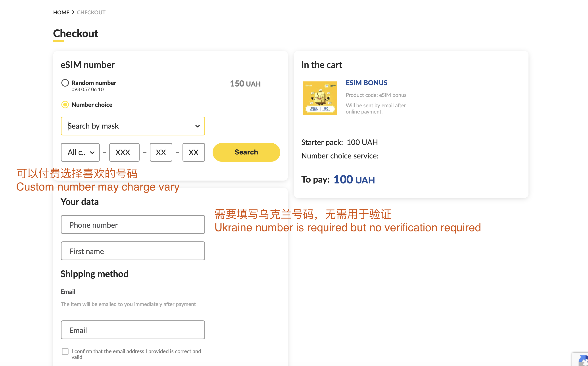588x366 pixels.
Task: Expand the All codes operator dropdown
Action: coord(80,152)
